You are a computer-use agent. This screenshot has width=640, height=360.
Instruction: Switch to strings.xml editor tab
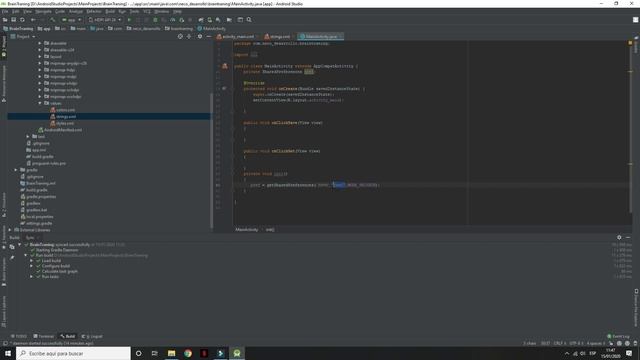coord(278,36)
